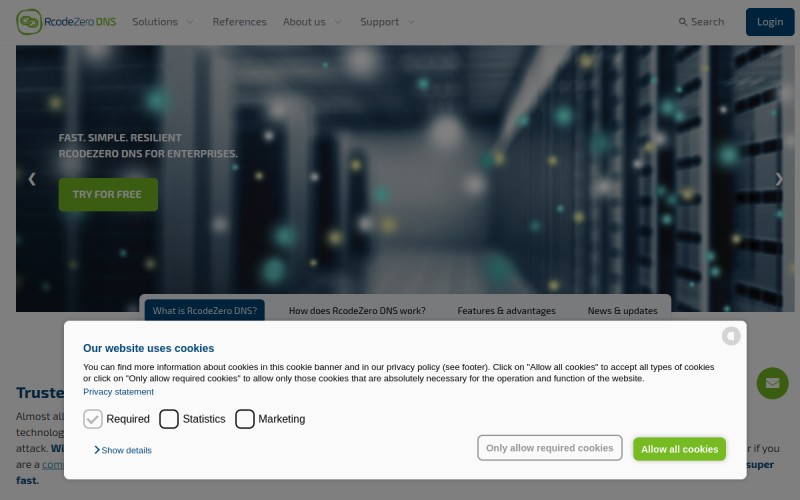Select the Features & advantages tab

(x=507, y=311)
